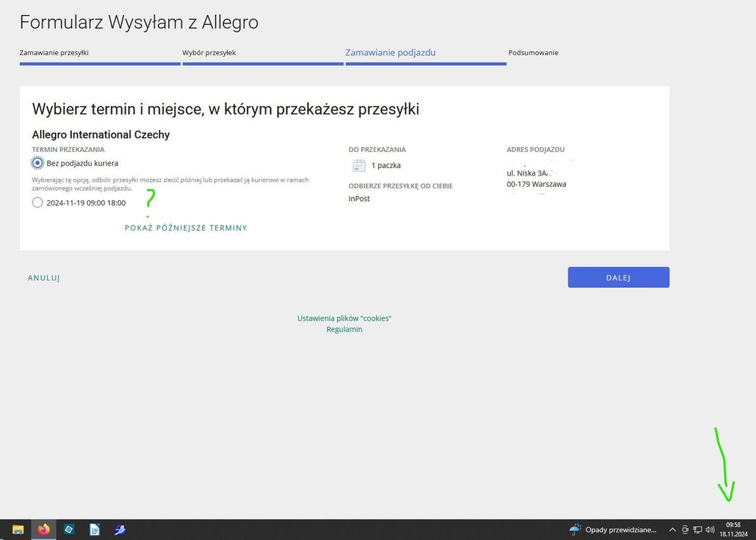The image size is (756, 540).
Task: Click the 'Formularz Wysyłam z Allegro' title
Action: pos(138,22)
